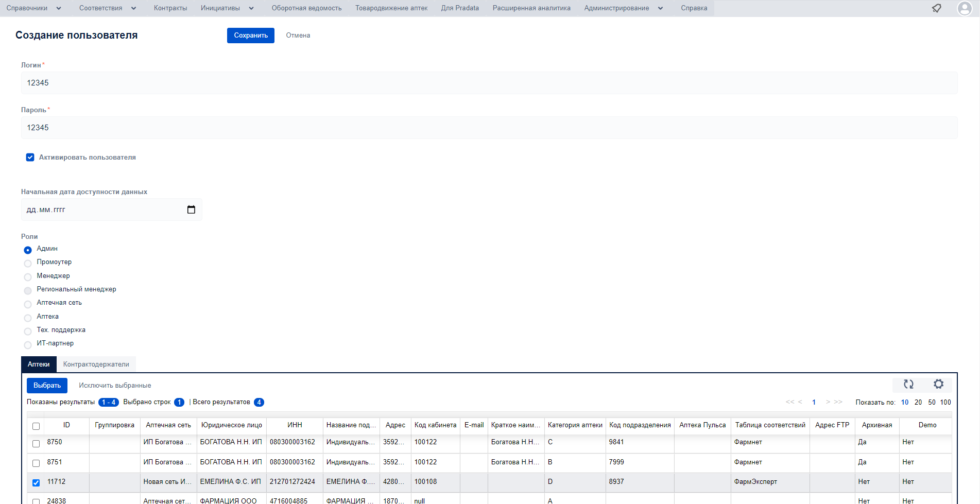Image resolution: width=980 pixels, height=504 pixels.
Task: Go to first page arrows
Action: click(x=790, y=402)
